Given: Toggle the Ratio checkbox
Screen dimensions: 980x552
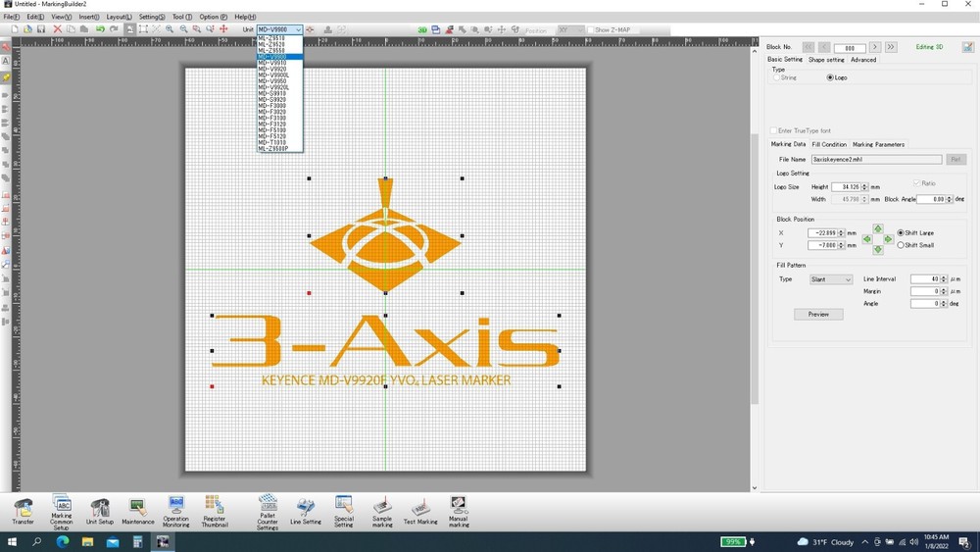Looking at the screenshot, I should [x=916, y=183].
